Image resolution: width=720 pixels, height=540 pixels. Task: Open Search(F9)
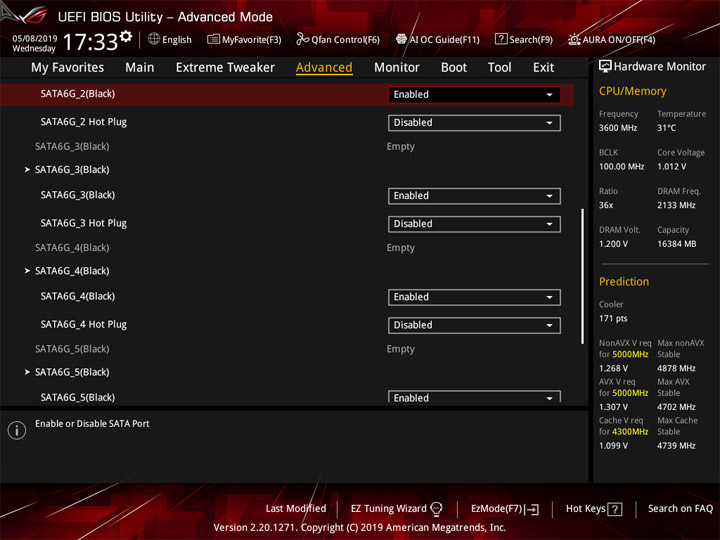pyautogui.click(x=524, y=39)
